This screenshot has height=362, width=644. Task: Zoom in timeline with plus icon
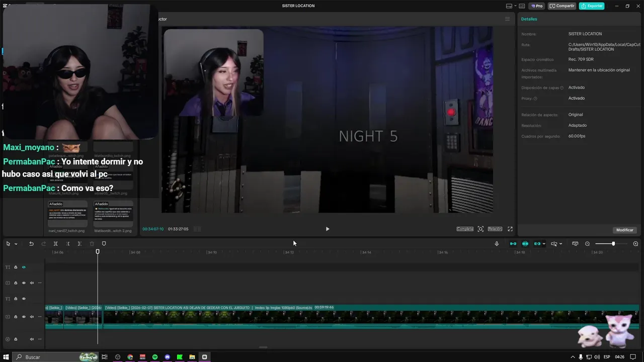pyautogui.click(x=635, y=244)
